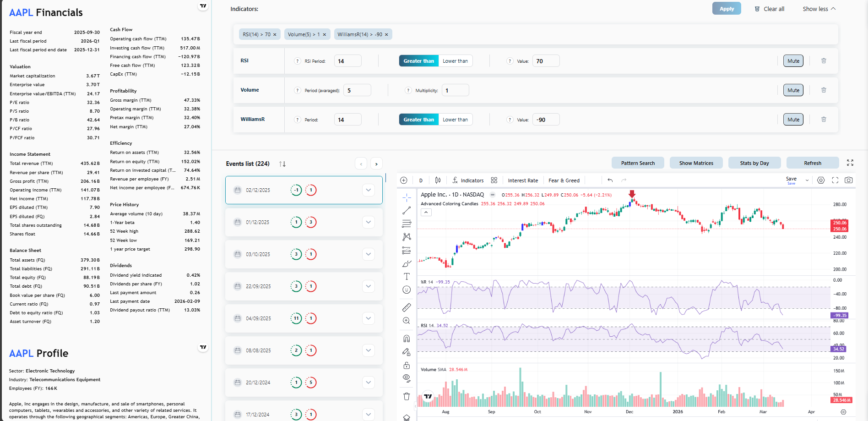Click the compare or add symbol plus icon

[x=404, y=180]
